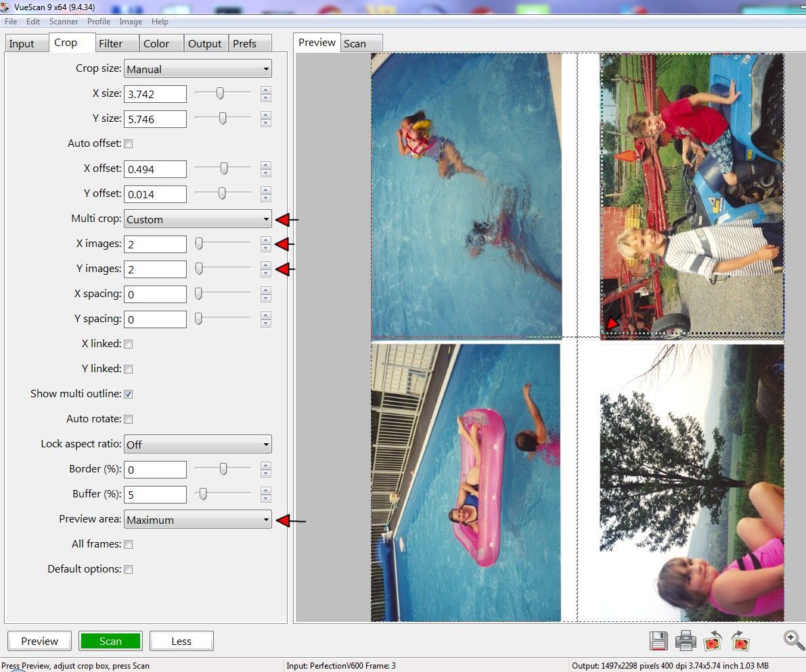Check the All frames option

pos(128,543)
